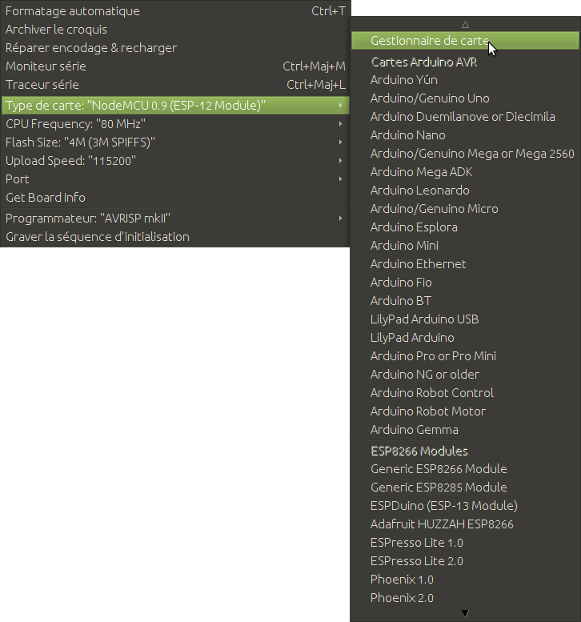Choose Arduino Ethernet board

click(x=465, y=264)
